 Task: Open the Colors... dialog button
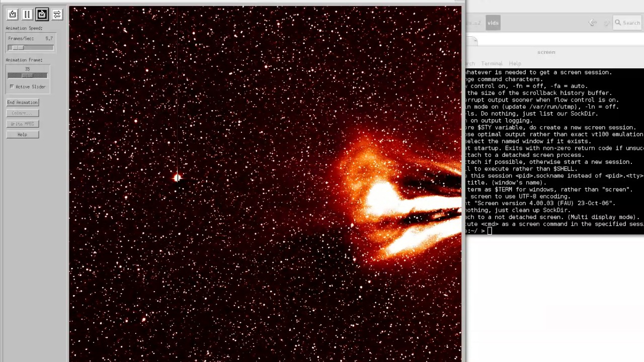pos(22,113)
